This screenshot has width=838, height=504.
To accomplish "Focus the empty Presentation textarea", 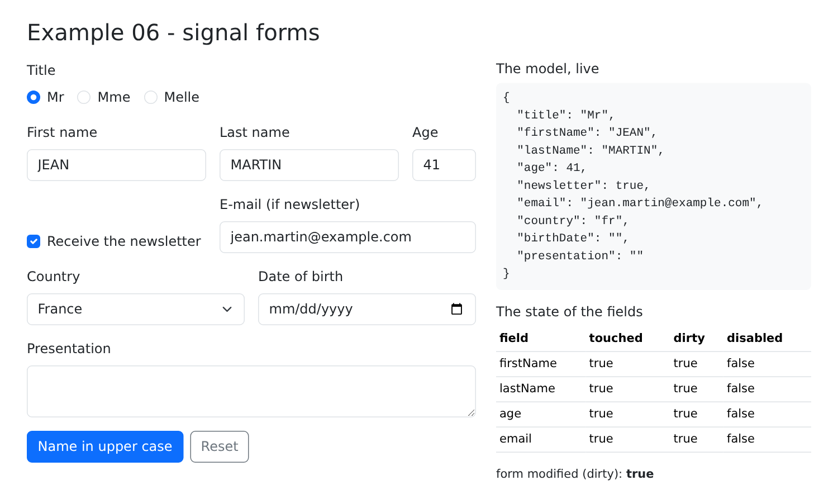I will point(251,391).
